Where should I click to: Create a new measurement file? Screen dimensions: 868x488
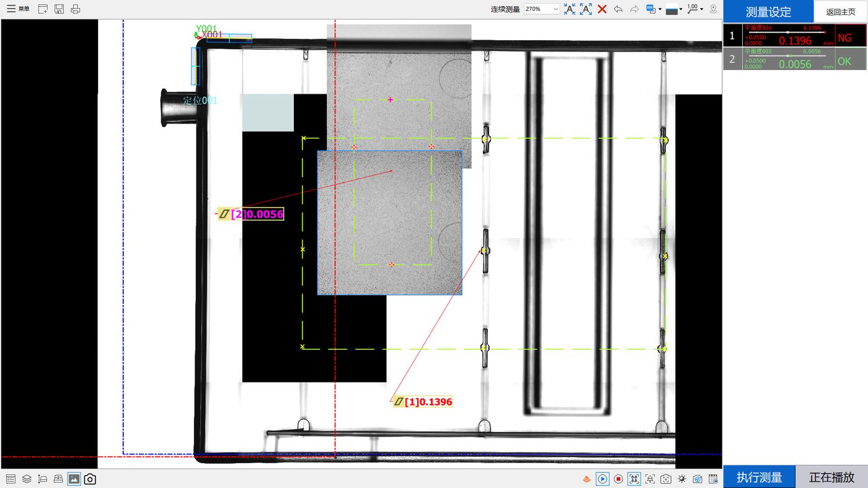click(43, 9)
